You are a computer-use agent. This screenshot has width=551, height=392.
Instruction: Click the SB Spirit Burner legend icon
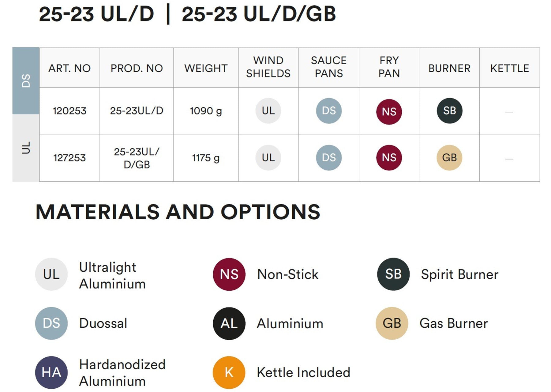tap(393, 274)
